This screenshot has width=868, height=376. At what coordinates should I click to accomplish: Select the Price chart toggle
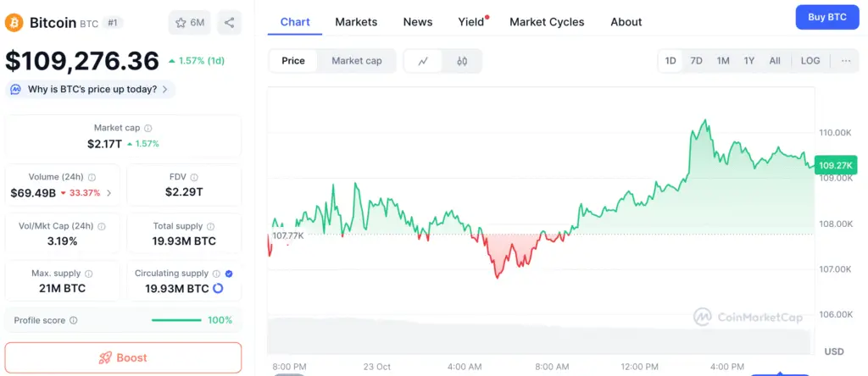tap(293, 61)
